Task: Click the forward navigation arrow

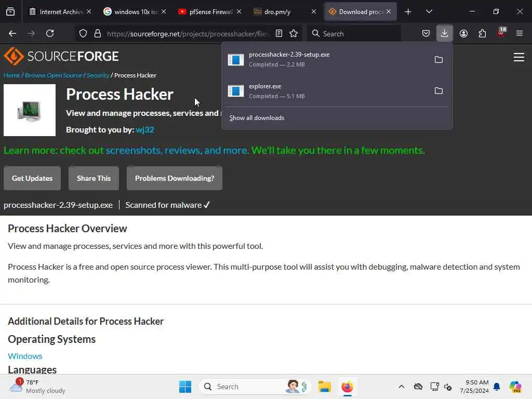Action: pos(31,33)
